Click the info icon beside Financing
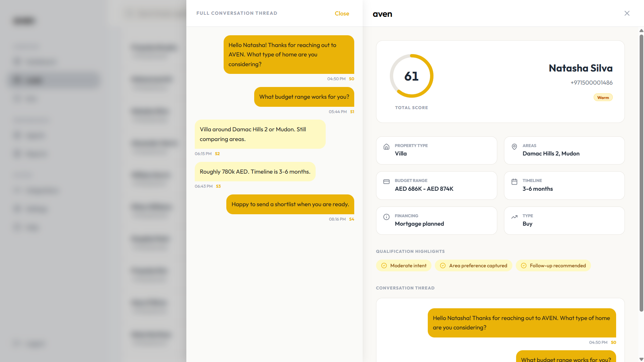Image resolution: width=644 pixels, height=362 pixels. [x=386, y=217]
